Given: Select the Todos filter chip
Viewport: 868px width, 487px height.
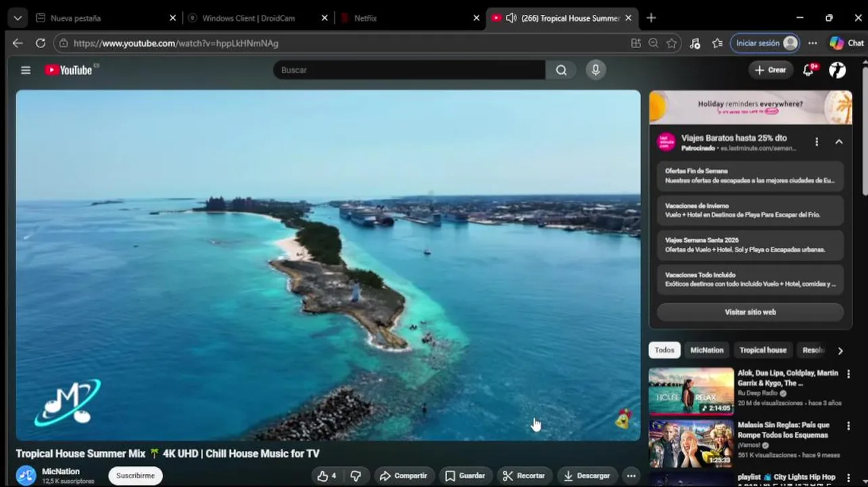Looking at the screenshot, I should coord(664,350).
